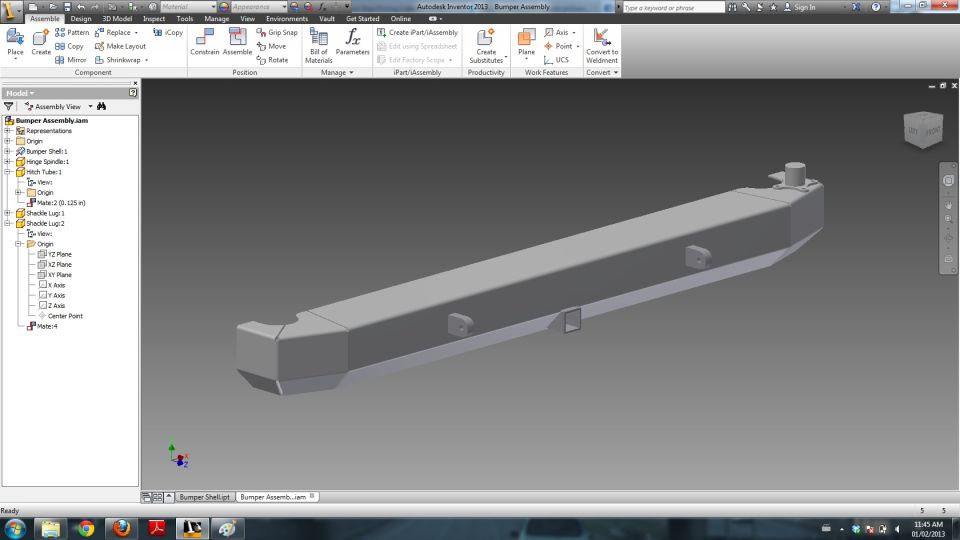Click the Create component tool

[40, 43]
